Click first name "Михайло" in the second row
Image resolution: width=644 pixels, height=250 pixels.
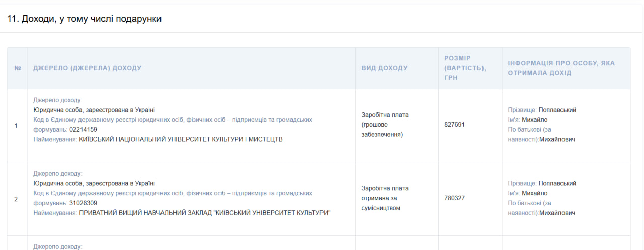coord(534,193)
